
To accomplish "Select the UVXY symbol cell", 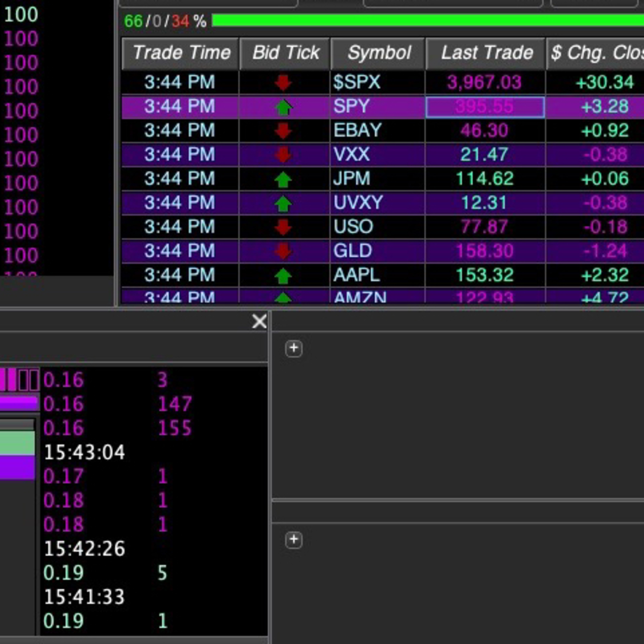I will (x=378, y=203).
